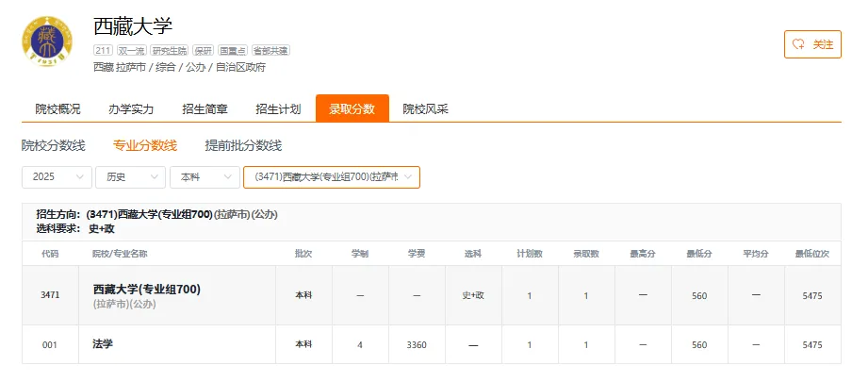The width and height of the screenshot is (868, 382).
Task: Click the 代码 column header
Action: [x=50, y=254]
